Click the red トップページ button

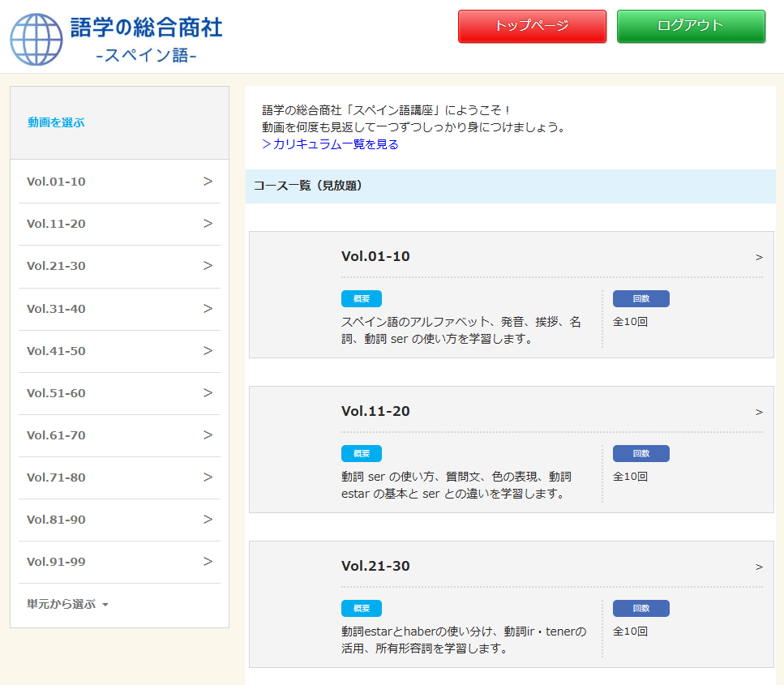point(532,26)
